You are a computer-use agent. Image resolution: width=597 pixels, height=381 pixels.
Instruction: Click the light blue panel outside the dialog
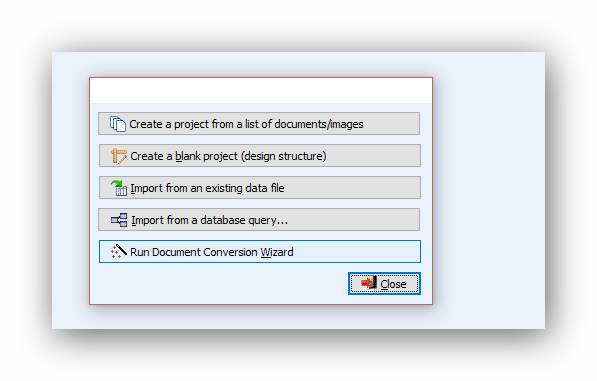(x=489, y=190)
